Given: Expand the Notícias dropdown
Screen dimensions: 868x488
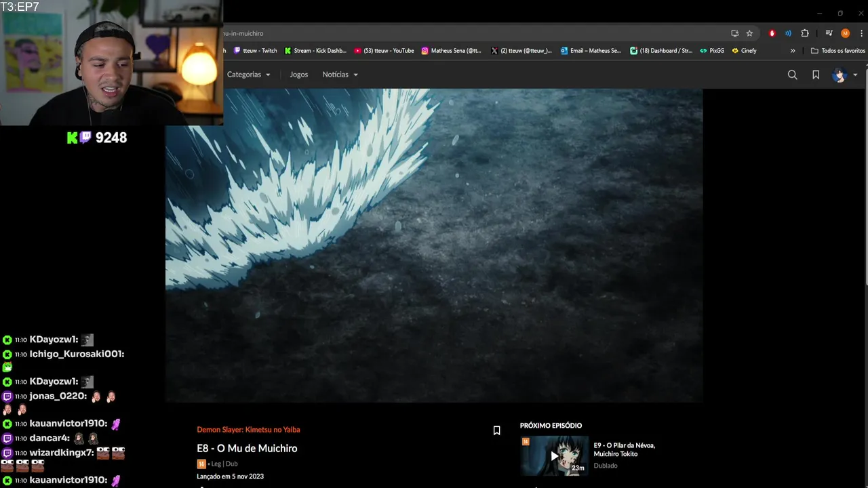Looking at the screenshot, I should [x=340, y=75].
